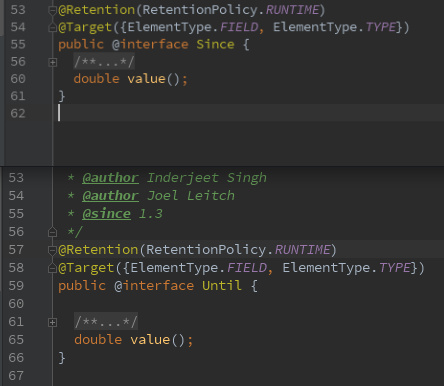Click 'public' keyword on line 59

(82, 286)
